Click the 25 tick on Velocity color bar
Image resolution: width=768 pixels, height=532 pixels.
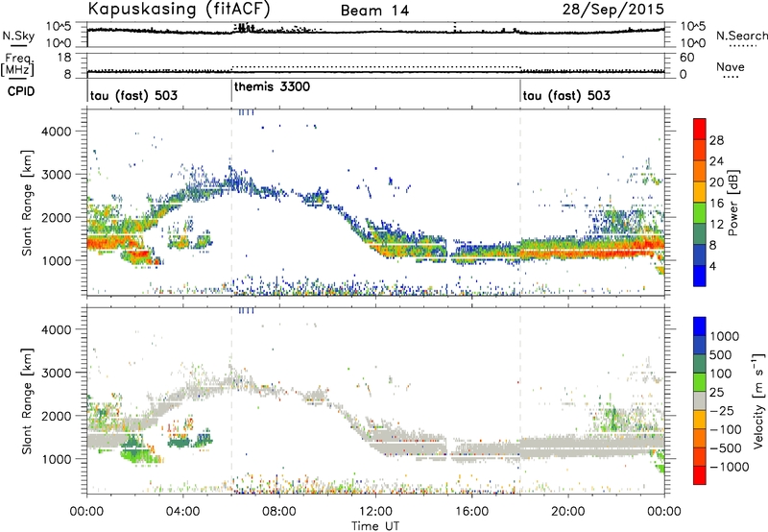click(716, 392)
